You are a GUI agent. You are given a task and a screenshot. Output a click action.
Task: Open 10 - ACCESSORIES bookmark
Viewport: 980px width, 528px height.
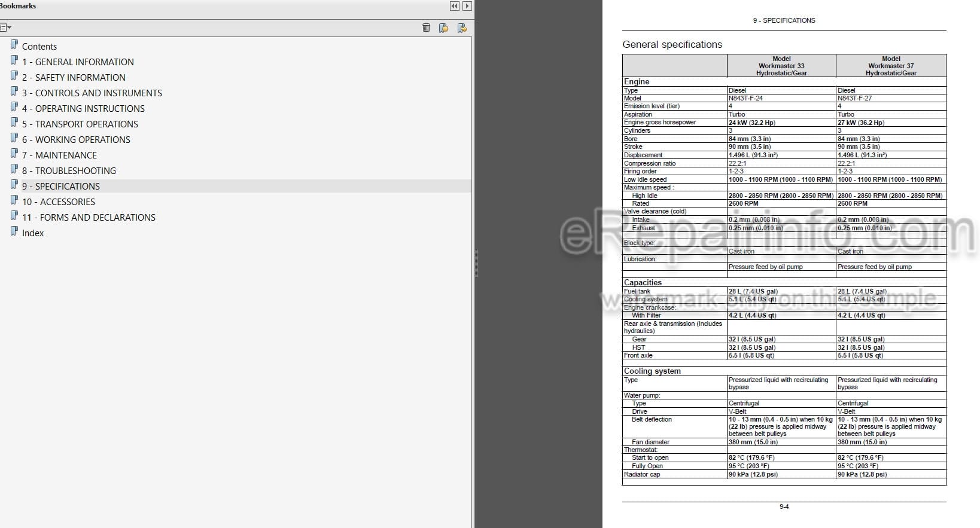(59, 202)
